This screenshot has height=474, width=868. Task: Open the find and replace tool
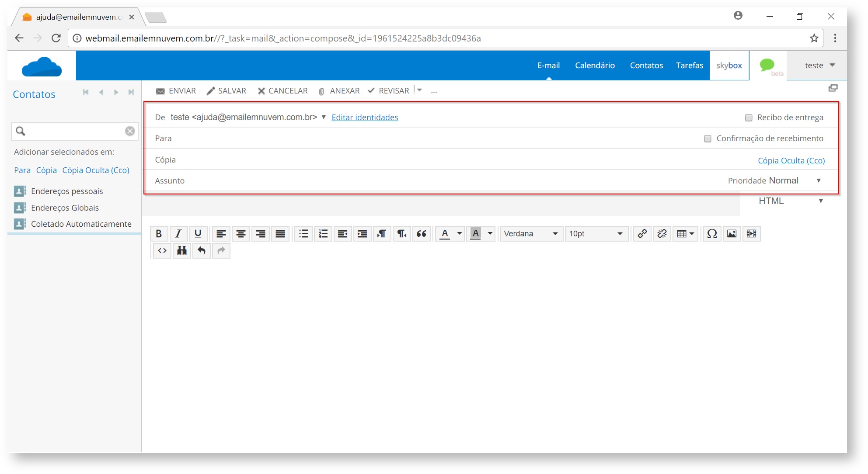point(181,251)
